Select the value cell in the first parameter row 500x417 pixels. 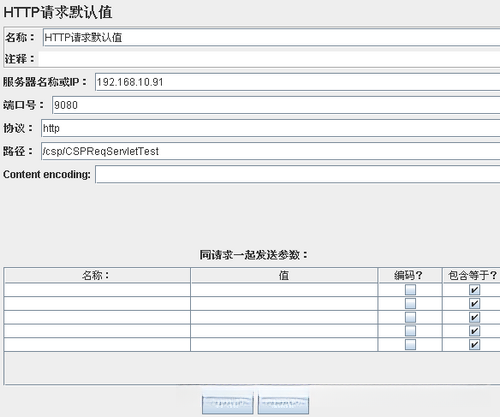click(x=284, y=290)
